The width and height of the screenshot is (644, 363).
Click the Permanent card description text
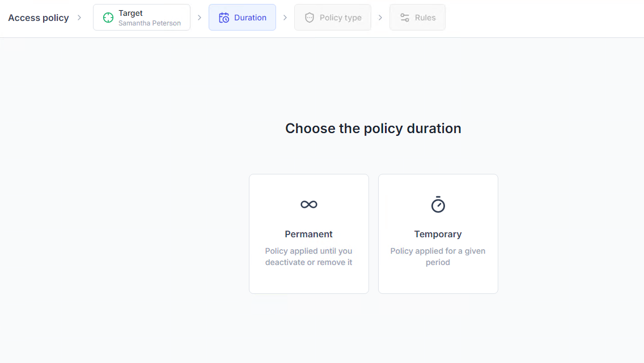click(309, 257)
